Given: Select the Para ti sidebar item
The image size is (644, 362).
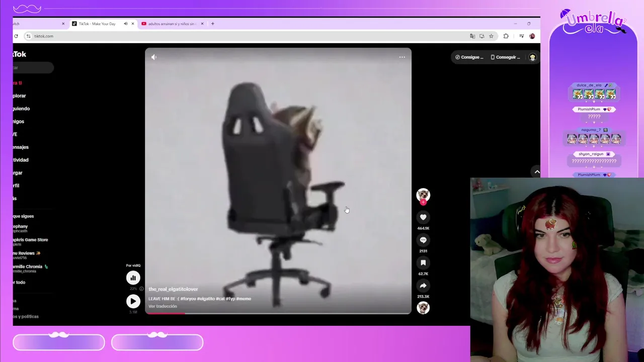Looking at the screenshot, I should pos(18,83).
